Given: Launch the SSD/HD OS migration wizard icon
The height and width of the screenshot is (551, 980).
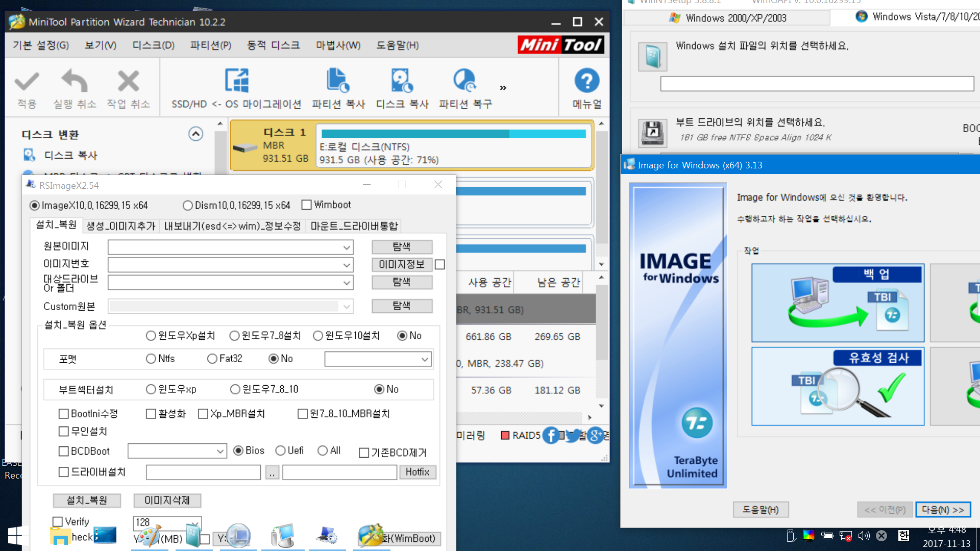Looking at the screenshot, I should pos(237,81).
